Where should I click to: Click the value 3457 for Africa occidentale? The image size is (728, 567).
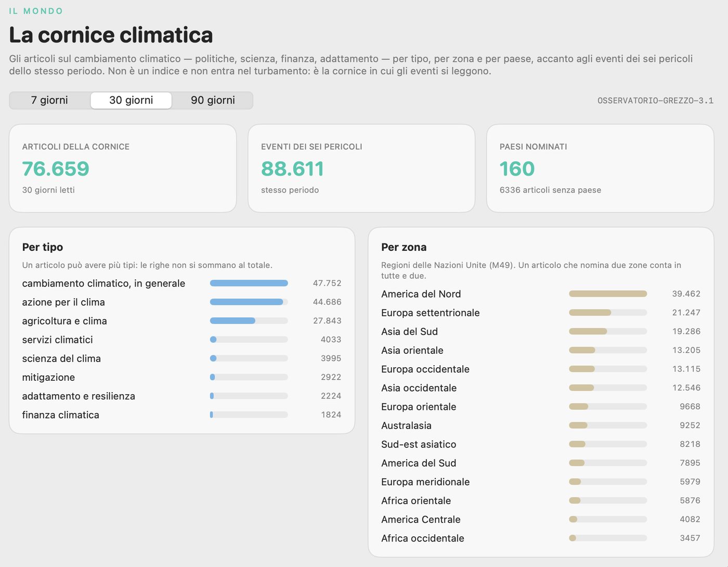(690, 538)
